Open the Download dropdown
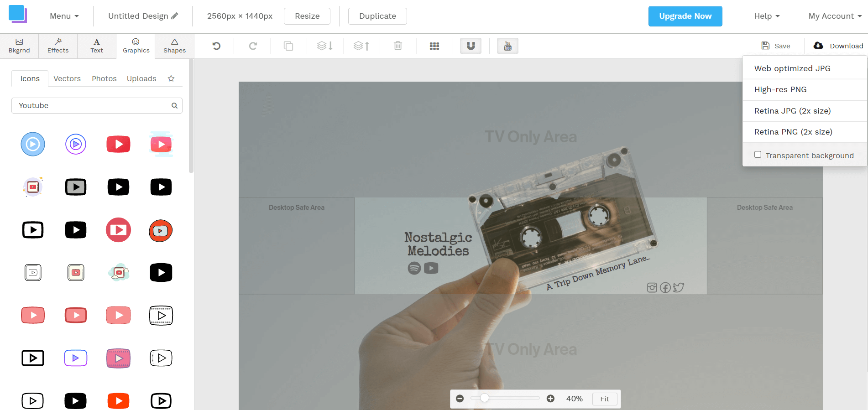This screenshot has height=410, width=868. (x=838, y=46)
